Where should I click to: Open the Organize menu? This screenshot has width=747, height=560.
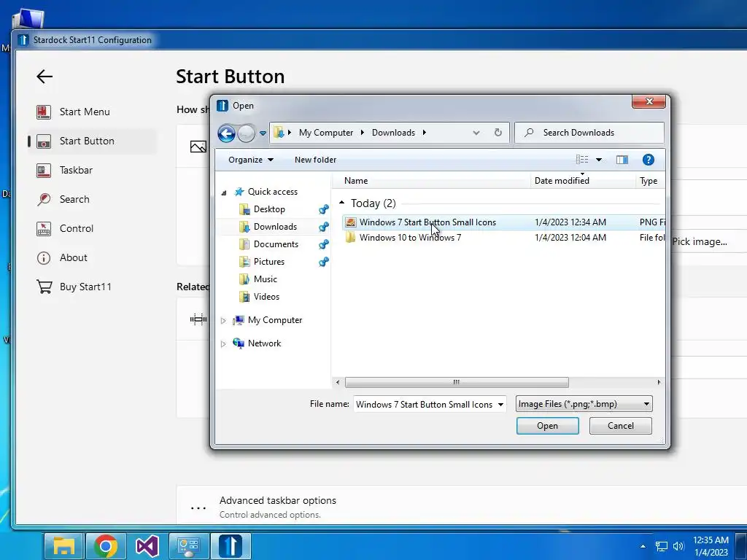coord(251,160)
